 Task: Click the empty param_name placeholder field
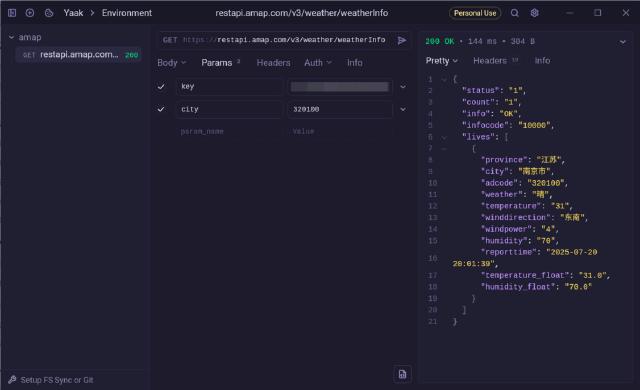(x=229, y=131)
